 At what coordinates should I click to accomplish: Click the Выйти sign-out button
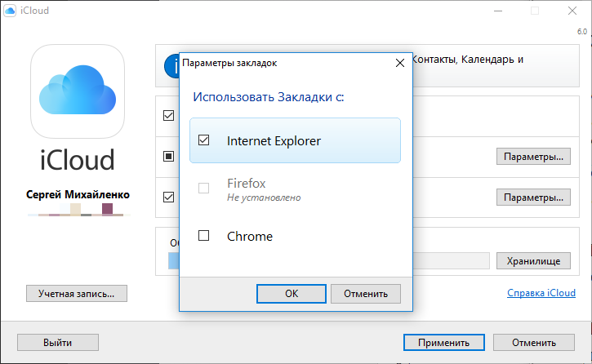pos(58,343)
